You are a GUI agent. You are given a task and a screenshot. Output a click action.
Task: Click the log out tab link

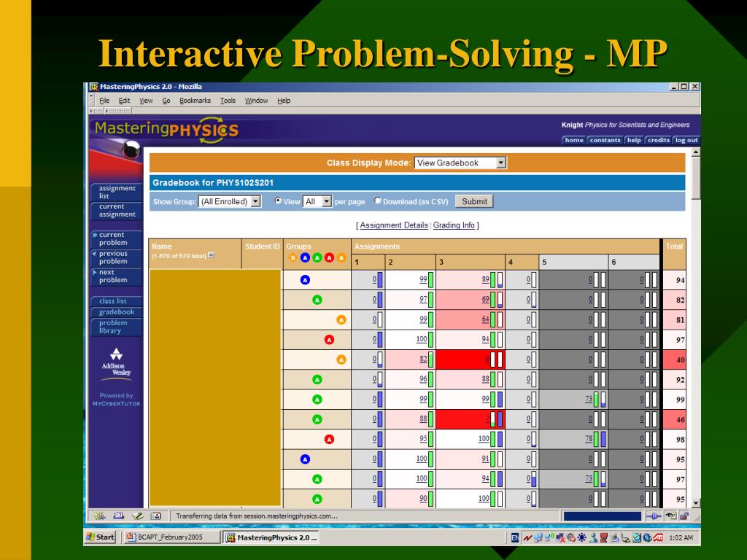click(x=686, y=140)
